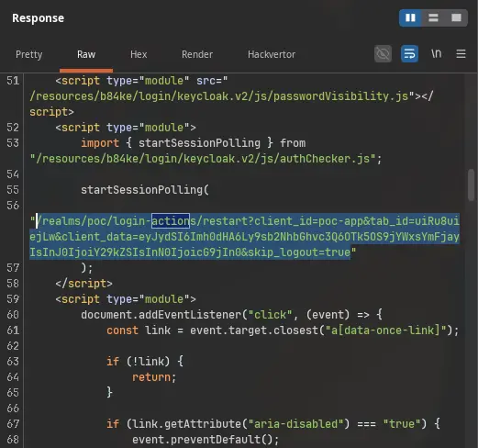Toggle non-printable characters with \n
Screen dimensions: 478x448
[437, 54]
